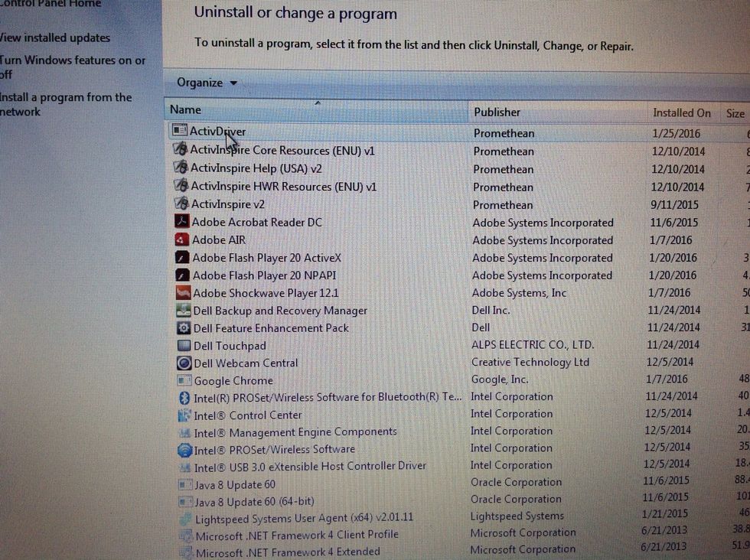Select Java 8 Update 60 (64-bit) entry

click(x=254, y=501)
